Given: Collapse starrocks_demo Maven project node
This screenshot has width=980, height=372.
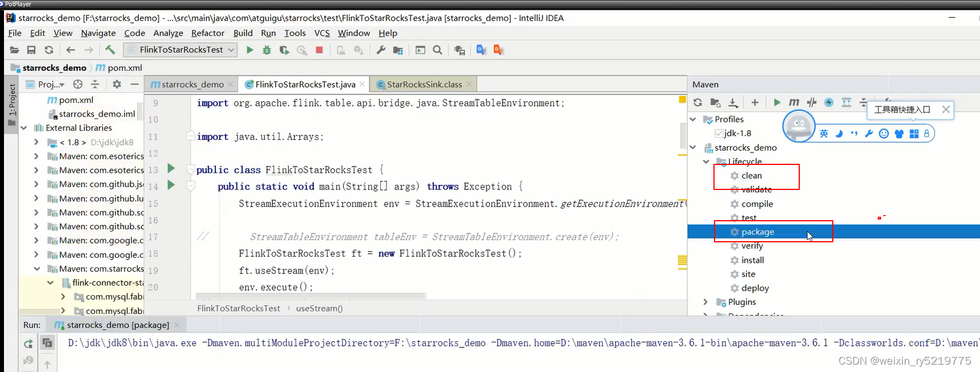Looking at the screenshot, I should coord(693,147).
